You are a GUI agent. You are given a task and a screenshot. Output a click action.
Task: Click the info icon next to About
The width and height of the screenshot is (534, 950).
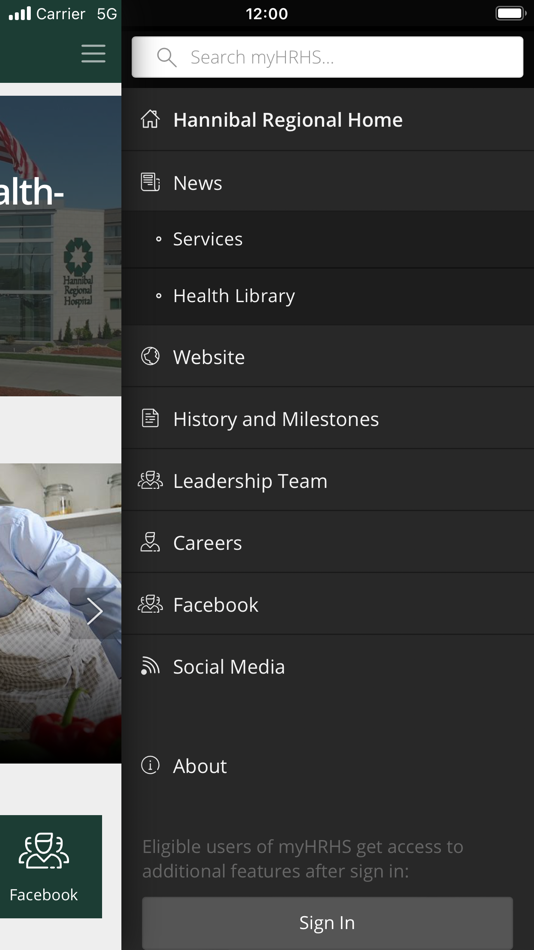[150, 765]
